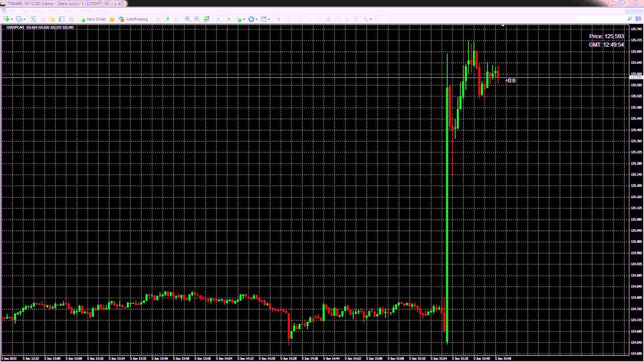The image size is (644, 362).
Task: Open the File menu
Action: 12,11
